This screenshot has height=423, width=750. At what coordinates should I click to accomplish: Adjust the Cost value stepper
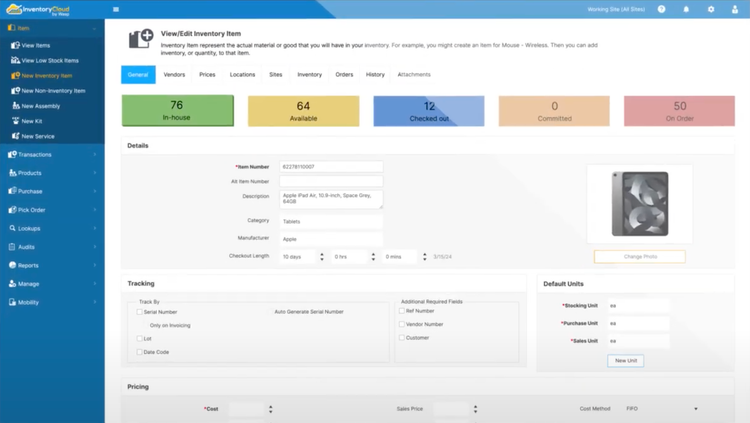pos(271,409)
